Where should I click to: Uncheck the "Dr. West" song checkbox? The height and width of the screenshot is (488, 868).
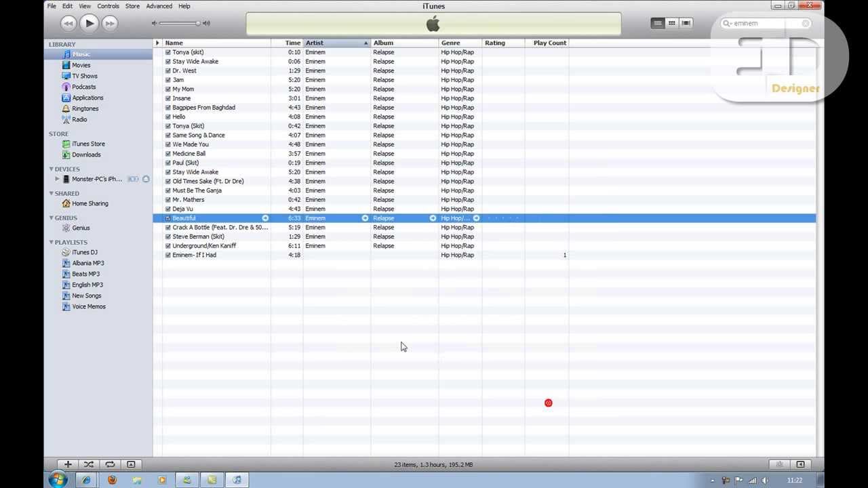pyautogui.click(x=168, y=70)
